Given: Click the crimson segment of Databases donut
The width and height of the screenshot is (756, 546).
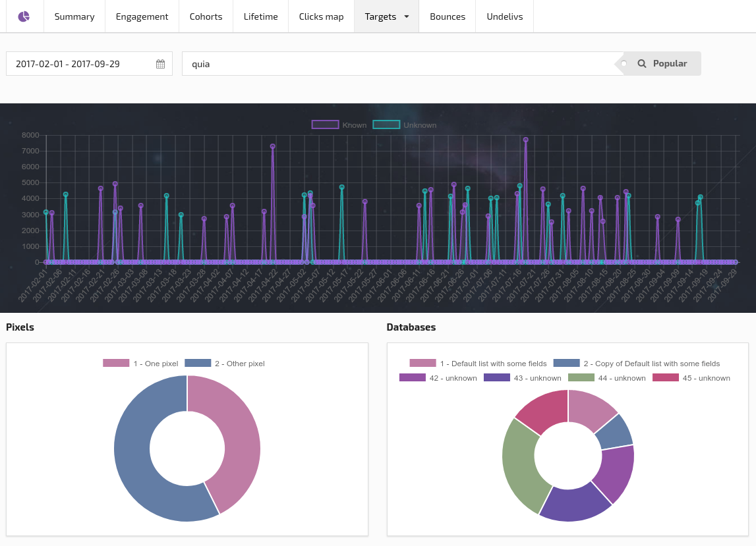Looking at the screenshot, I should [x=547, y=410].
